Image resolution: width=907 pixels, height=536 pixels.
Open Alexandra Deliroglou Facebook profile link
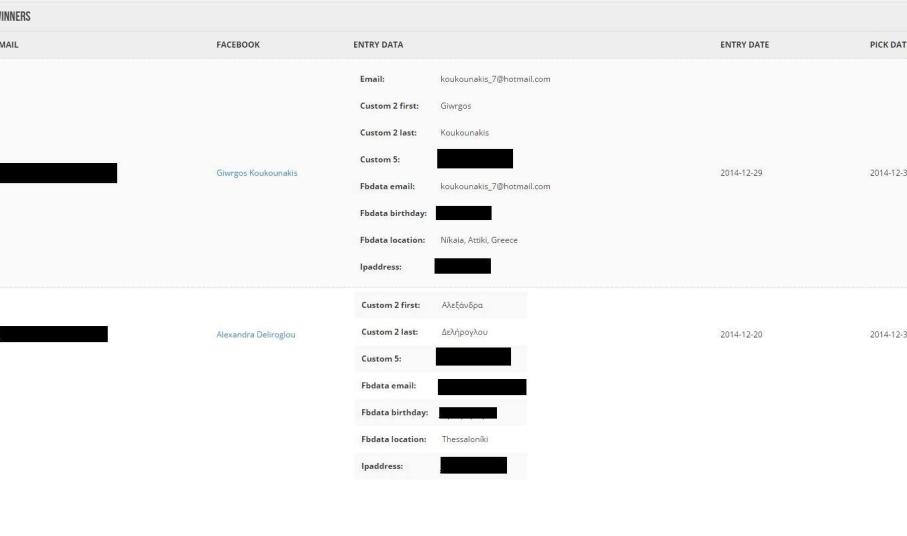click(x=256, y=334)
